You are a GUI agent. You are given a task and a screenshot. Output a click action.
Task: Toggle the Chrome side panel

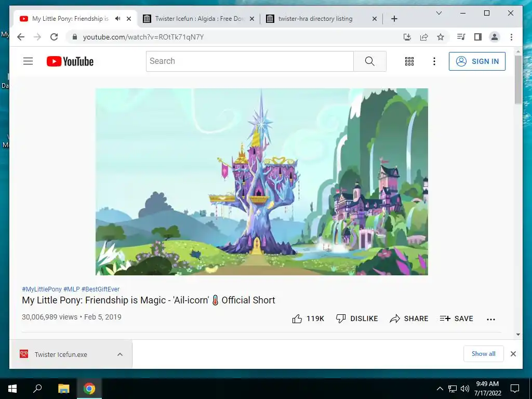coord(478,37)
